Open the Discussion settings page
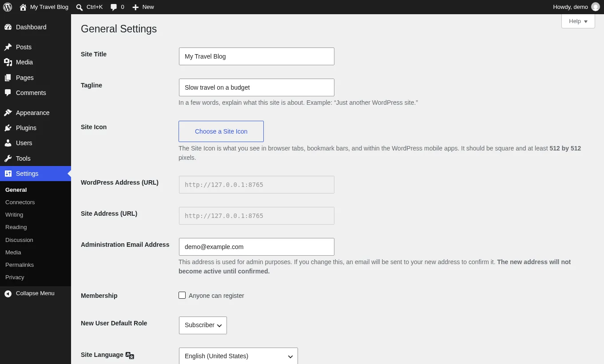Image resolution: width=604 pixels, height=364 pixels. tap(19, 240)
